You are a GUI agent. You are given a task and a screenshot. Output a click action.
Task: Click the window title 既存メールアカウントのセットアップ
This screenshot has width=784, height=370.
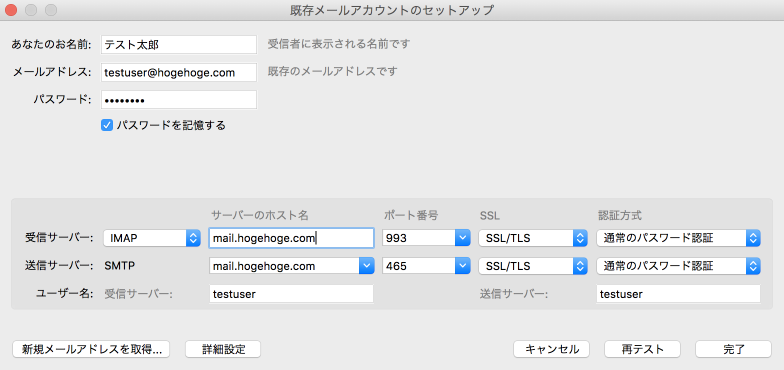click(392, 10)
